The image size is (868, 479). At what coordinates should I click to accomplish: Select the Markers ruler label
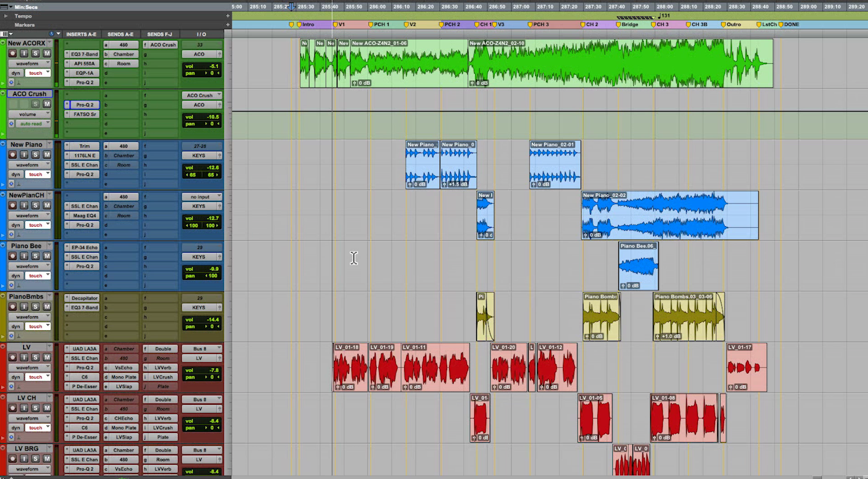(x=25, y=25)
